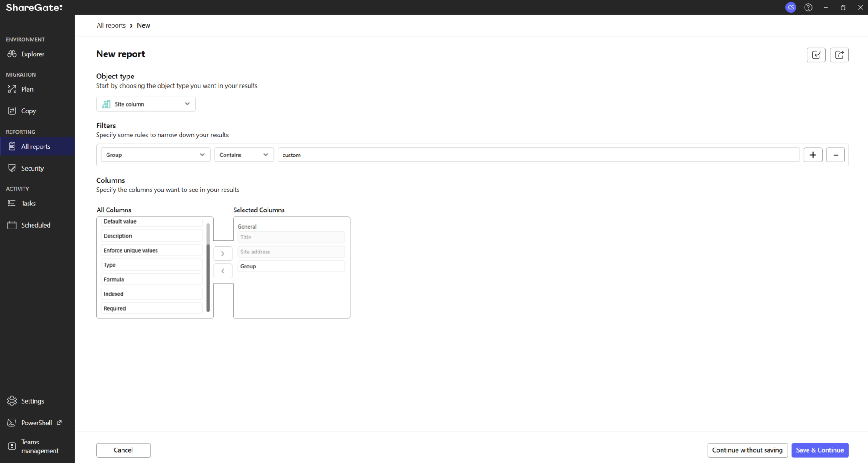The image size is (868, 463).
Task: Click the Cancel button
Action: point(123,450)
